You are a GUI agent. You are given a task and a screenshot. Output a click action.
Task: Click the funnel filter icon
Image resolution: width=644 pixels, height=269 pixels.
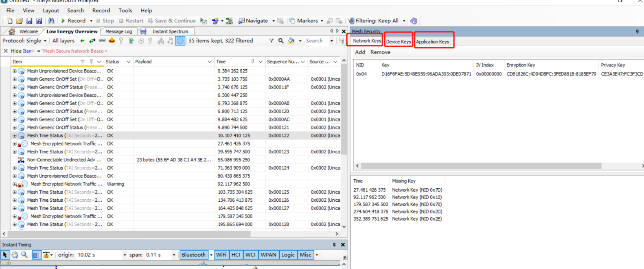[272, 41]
